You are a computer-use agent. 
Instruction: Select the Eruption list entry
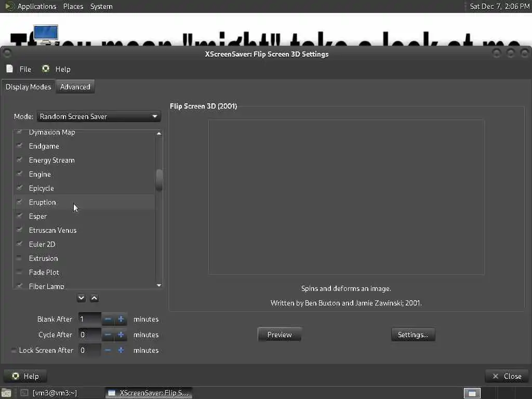pyautogui.click(x=85, y=202)
